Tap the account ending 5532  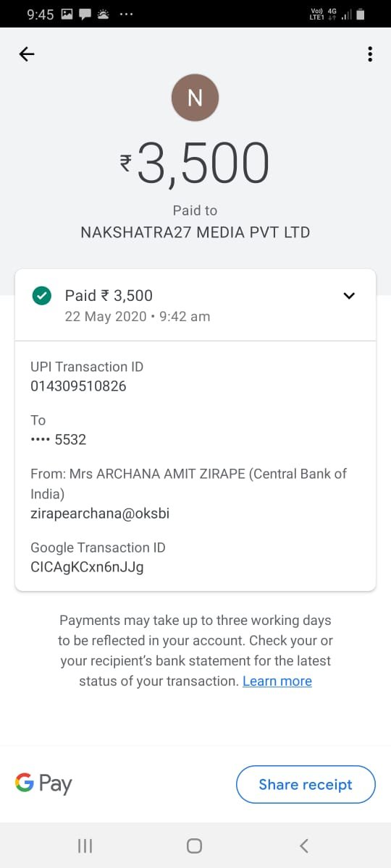pos(58,440)
